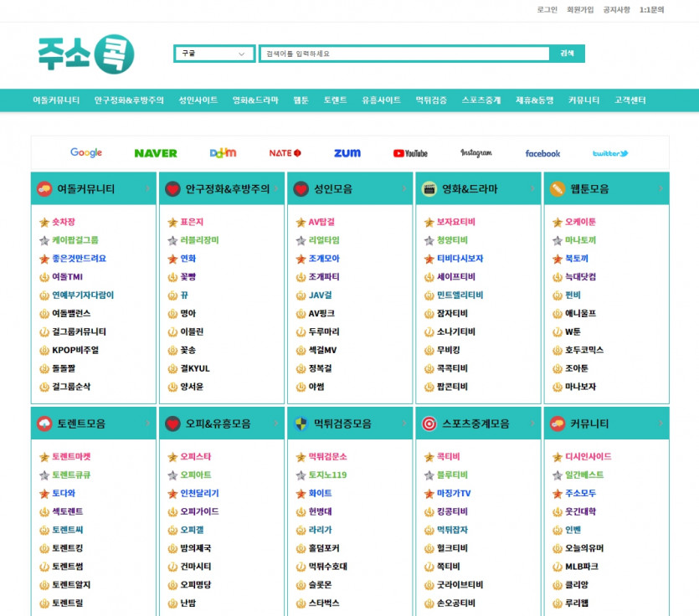The width and height of the screenshot is (699, 616).
Task: Click the YouTube logo link
Action: [410, 153]
